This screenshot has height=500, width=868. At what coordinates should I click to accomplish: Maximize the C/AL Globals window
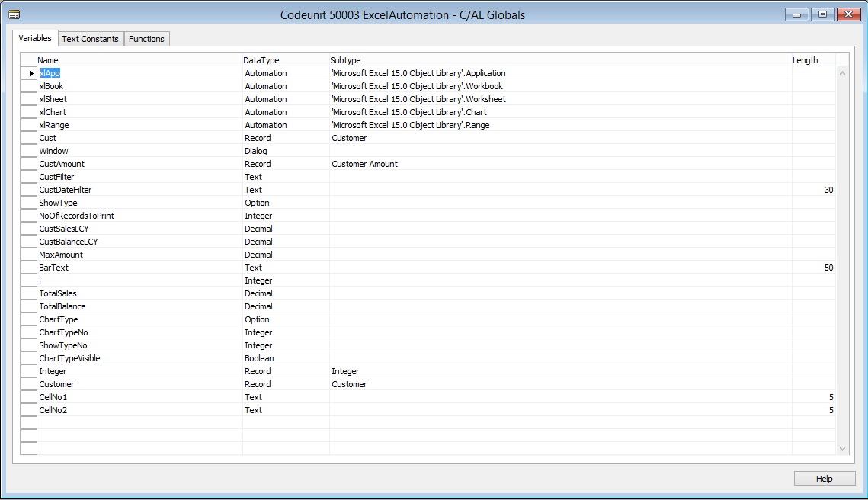pyautogui.click(x=822, y=14)
